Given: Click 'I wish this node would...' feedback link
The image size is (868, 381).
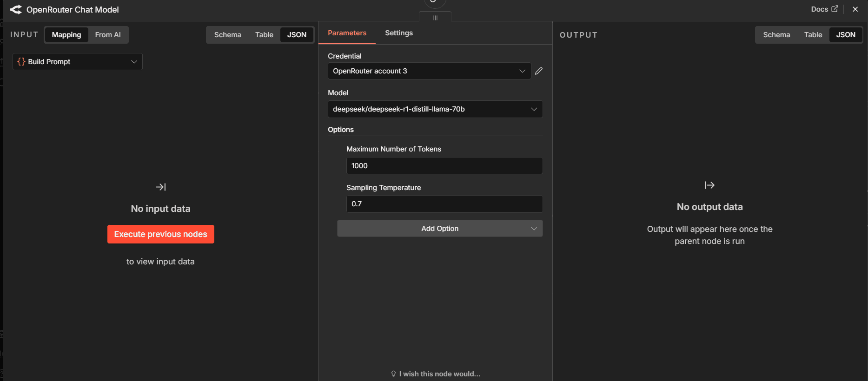Looking at the screenshot, I should pyautogui.click(x=436, y=374).
